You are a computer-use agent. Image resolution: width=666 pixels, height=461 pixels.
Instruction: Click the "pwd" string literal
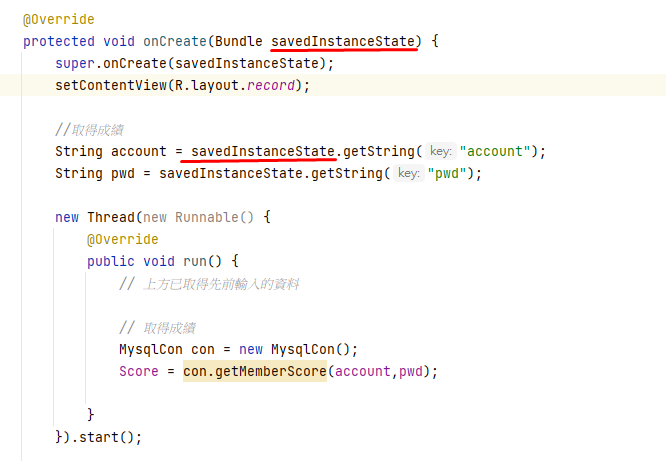click(x=447, y=173)
